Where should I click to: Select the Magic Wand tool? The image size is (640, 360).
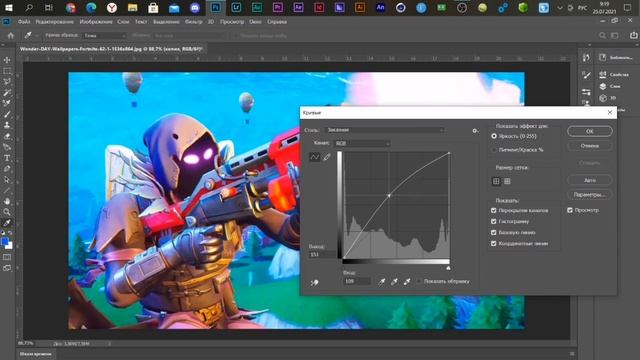coord(7,93)
